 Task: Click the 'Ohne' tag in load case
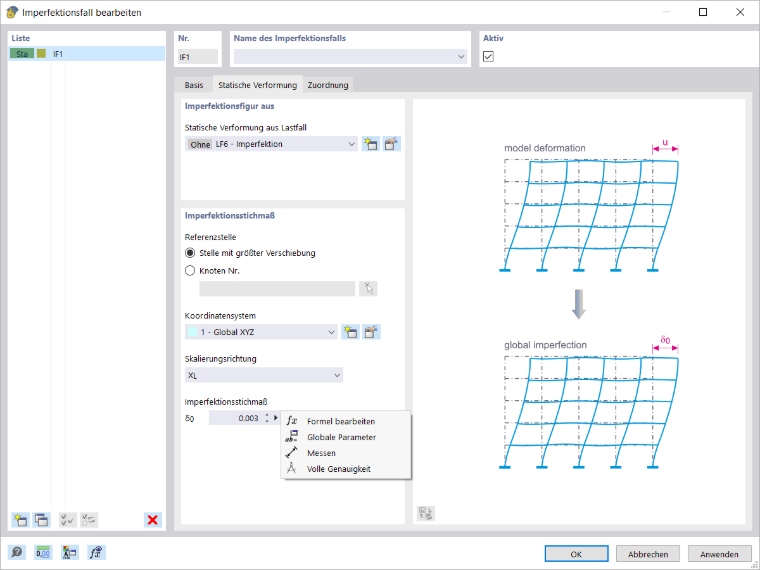pyautogui.click(x=200, y=144)
